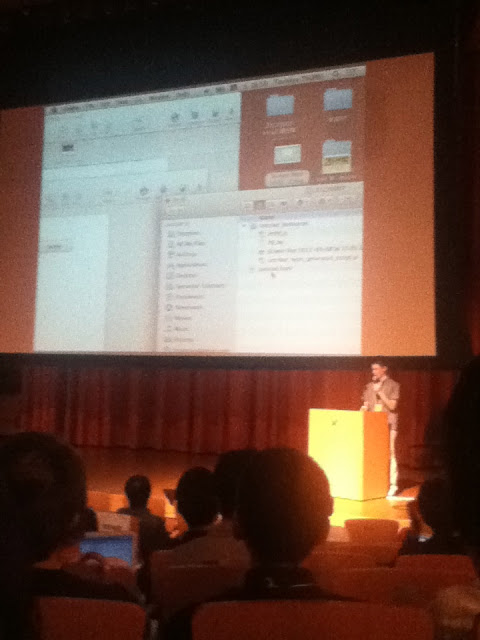Switch to the highlighted list view button in the Finder toolbar
The image size is (480, 640).
[x=260, y=205]
